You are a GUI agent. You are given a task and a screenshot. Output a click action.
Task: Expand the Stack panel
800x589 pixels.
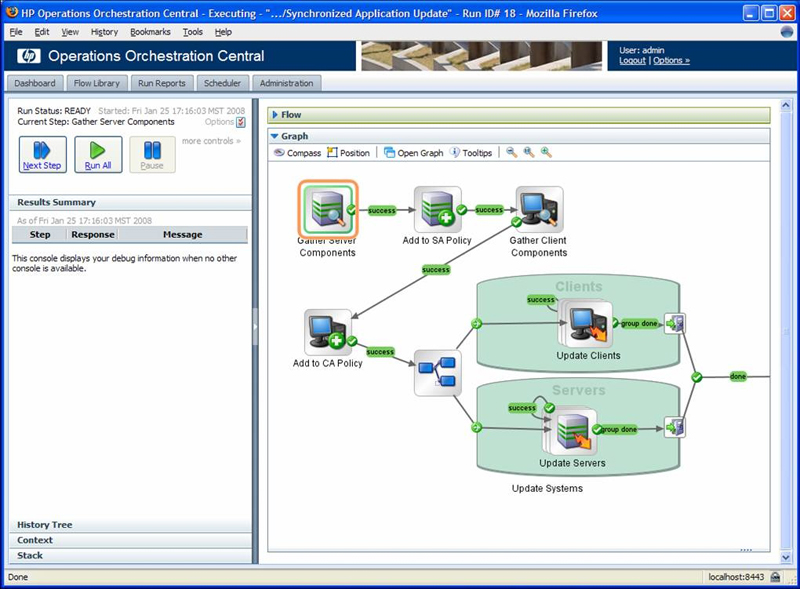click(x=131, y=555)
